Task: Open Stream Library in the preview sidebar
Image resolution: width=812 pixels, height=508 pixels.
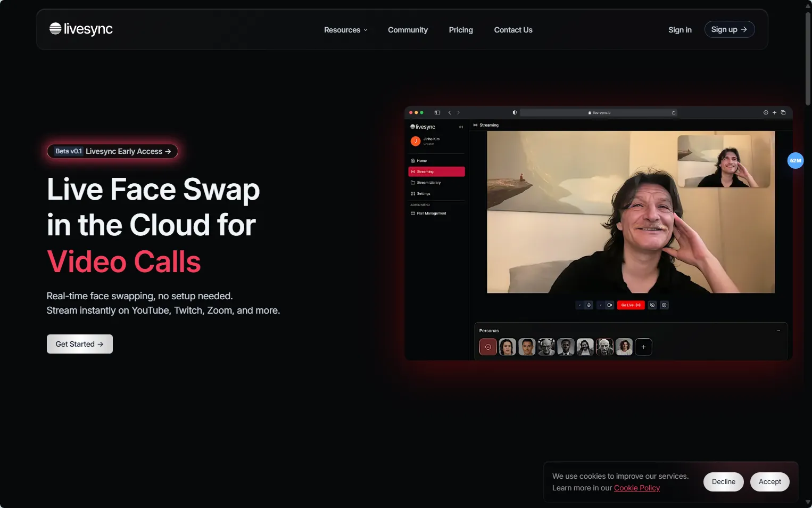Action: [436, 183]
